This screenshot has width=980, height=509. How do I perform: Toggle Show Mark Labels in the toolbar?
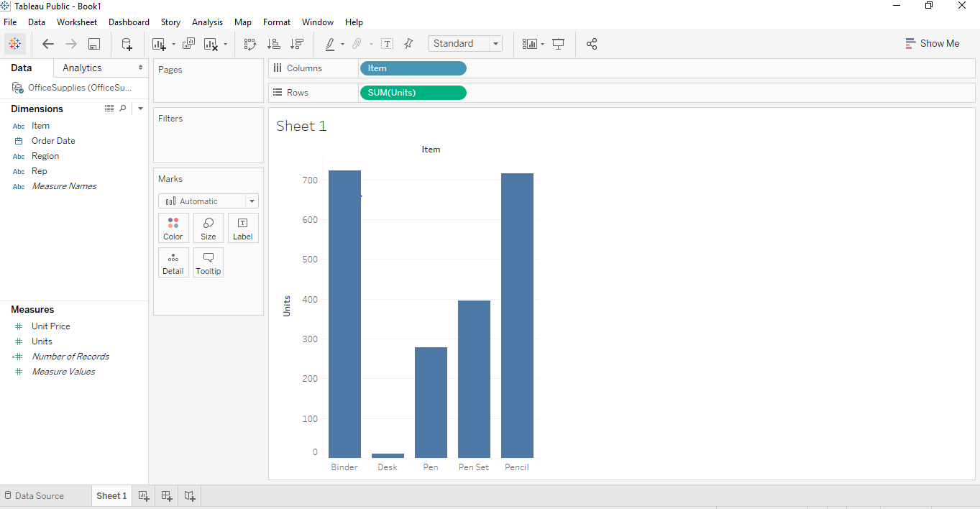[x=387, y=44]
